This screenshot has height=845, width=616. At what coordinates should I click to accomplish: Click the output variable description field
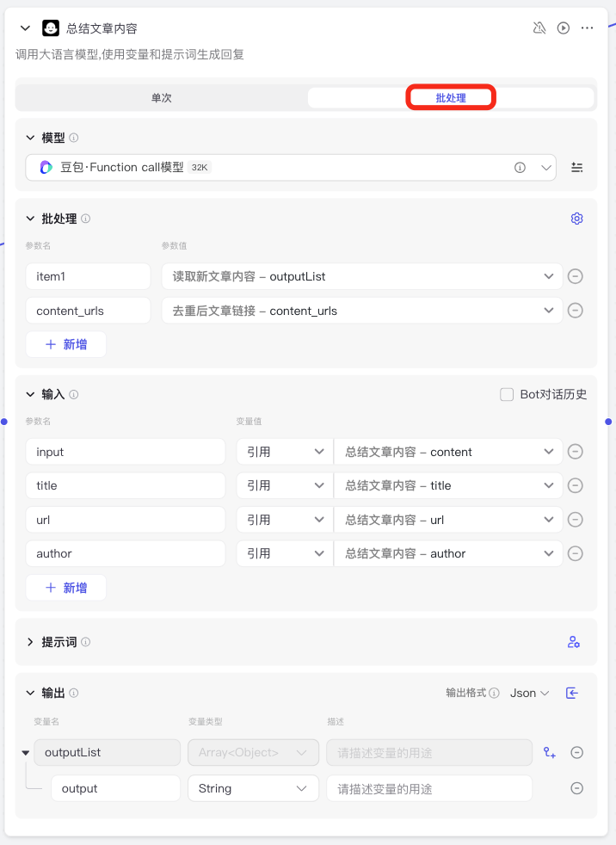click(429, 788)
